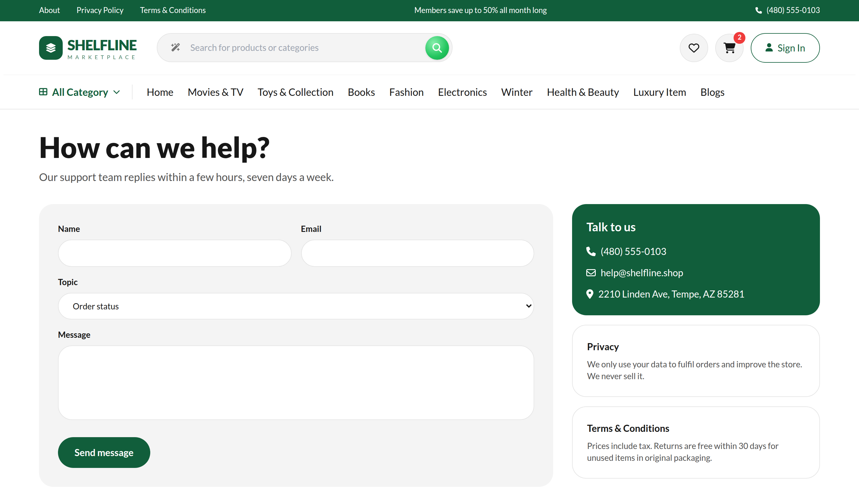Open the shopping cart icon
This screenshot has width=859, height=504.
729,48
